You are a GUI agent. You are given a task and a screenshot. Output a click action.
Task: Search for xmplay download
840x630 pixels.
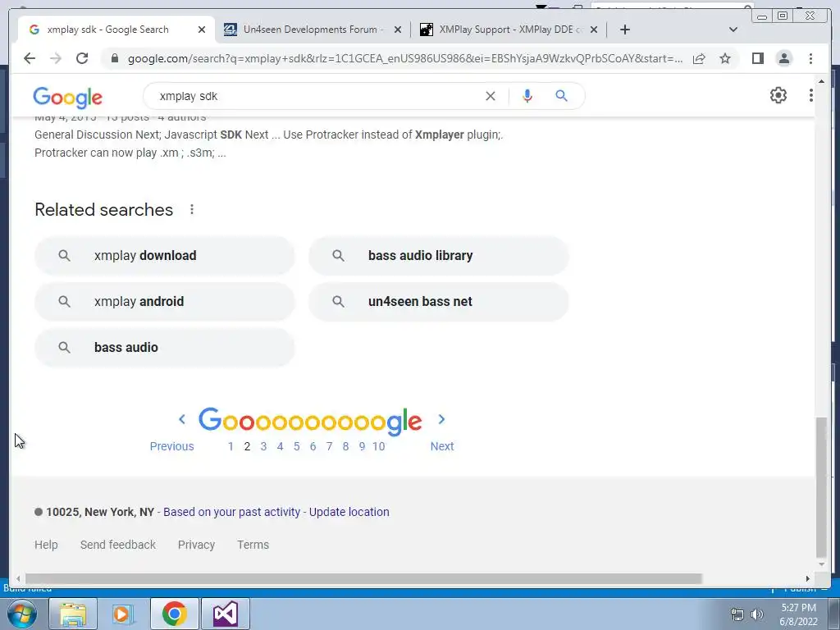tap(164, 256)
